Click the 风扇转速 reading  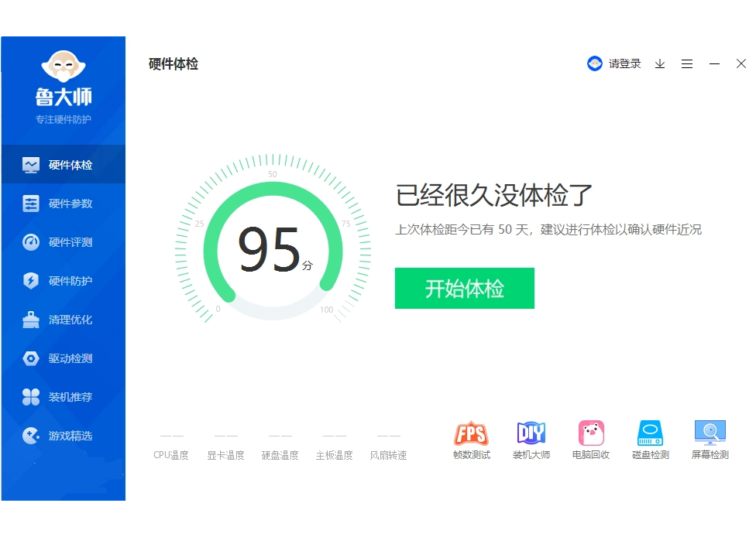click(x=389, y=447)
